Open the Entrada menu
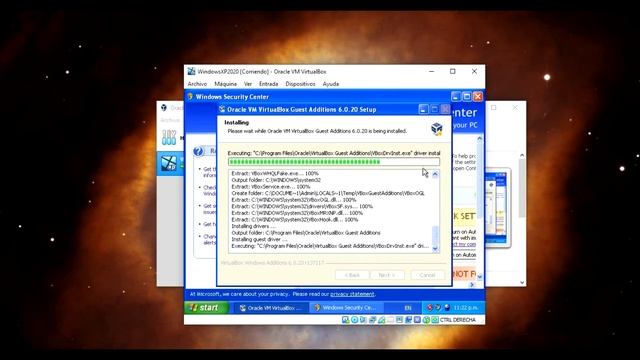Viewport: 640px width, 360px height. tap(268, 84)
